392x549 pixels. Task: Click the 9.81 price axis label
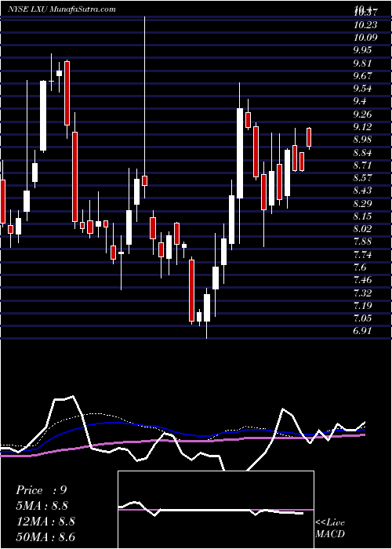pos(364,64)
